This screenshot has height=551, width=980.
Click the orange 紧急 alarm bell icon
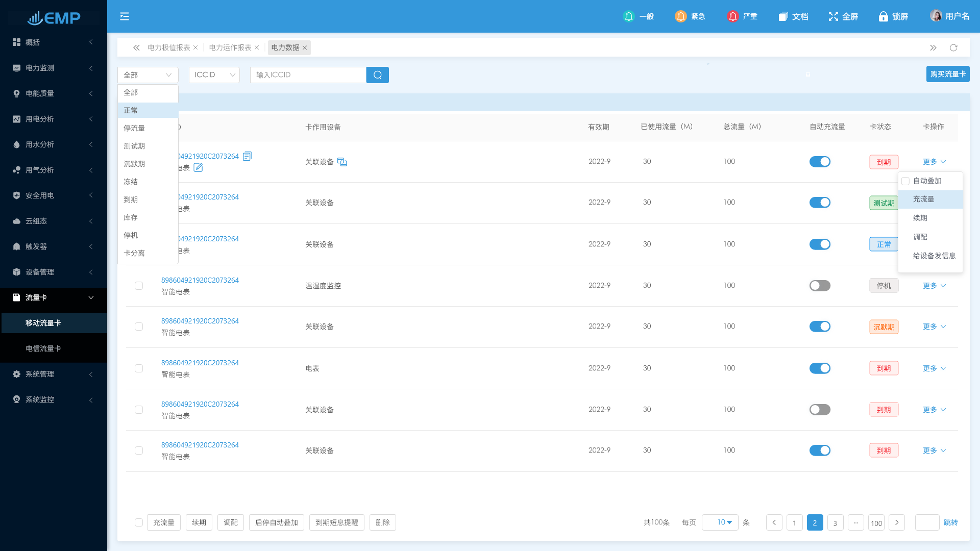(680, 16)
